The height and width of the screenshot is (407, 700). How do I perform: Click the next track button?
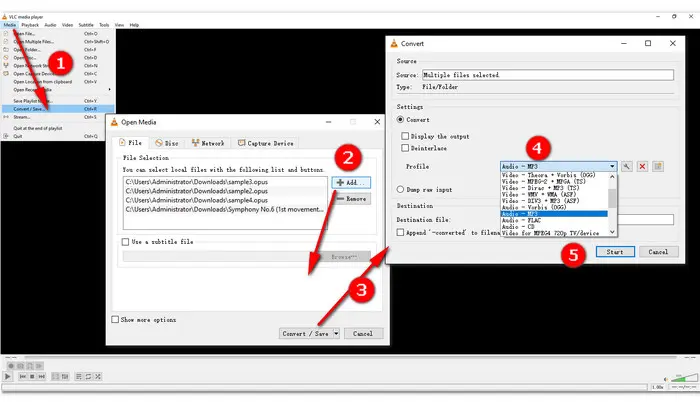click(42, 377)
